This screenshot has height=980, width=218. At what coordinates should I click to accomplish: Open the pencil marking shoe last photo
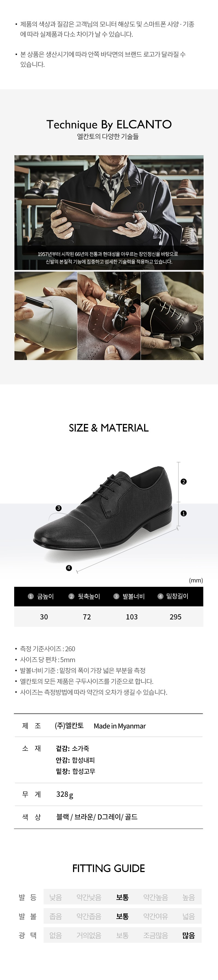pyautogui.click(x=46, y=316)
